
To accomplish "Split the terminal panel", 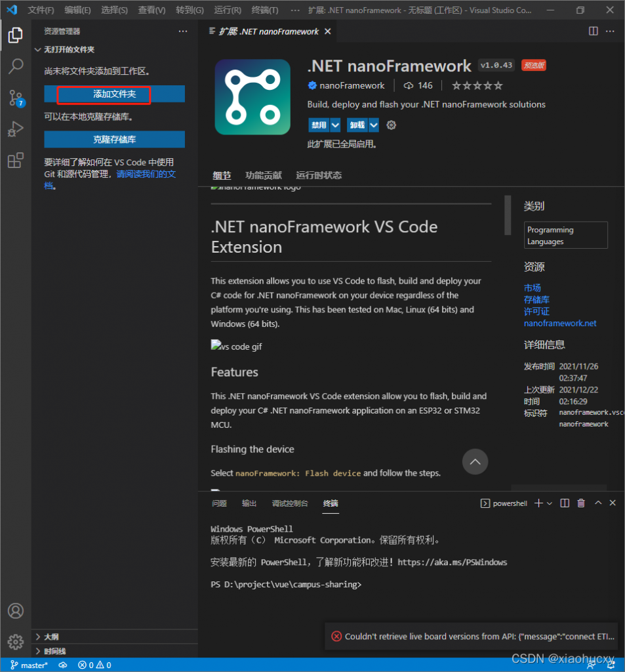I will click(565, 503).
